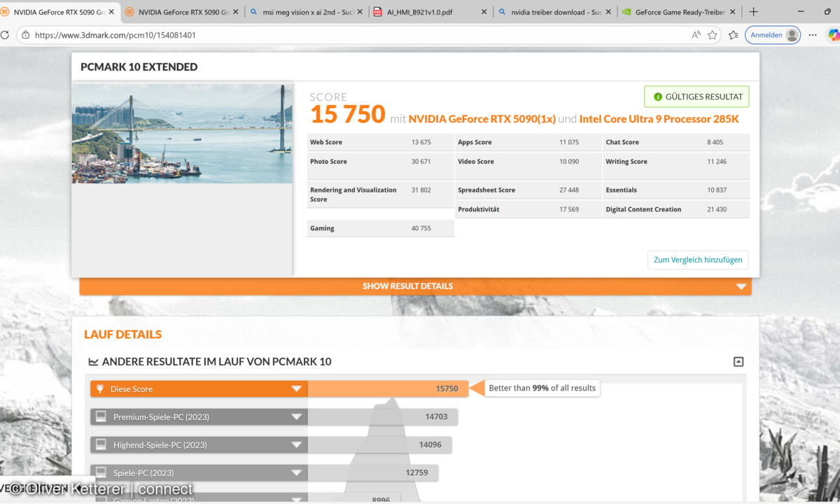Click Zum Vergleich hinzufügen button
The width and height of the screenshot is (840, 504).
697,260
